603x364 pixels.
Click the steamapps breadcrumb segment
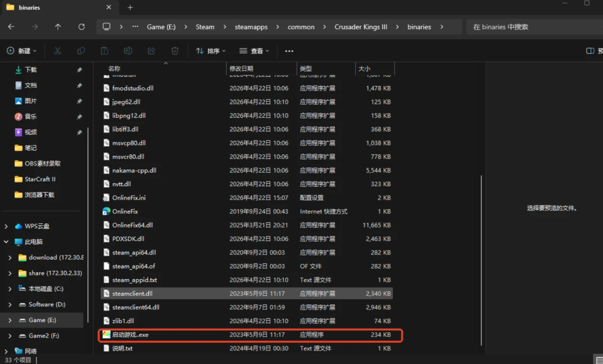tap(251, 27)
